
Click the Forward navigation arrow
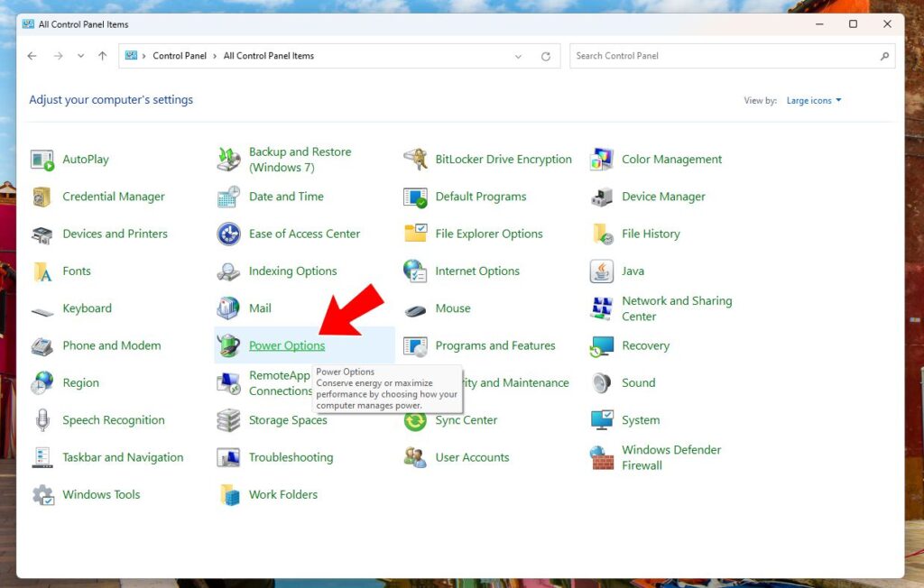[x=58, y=56]
